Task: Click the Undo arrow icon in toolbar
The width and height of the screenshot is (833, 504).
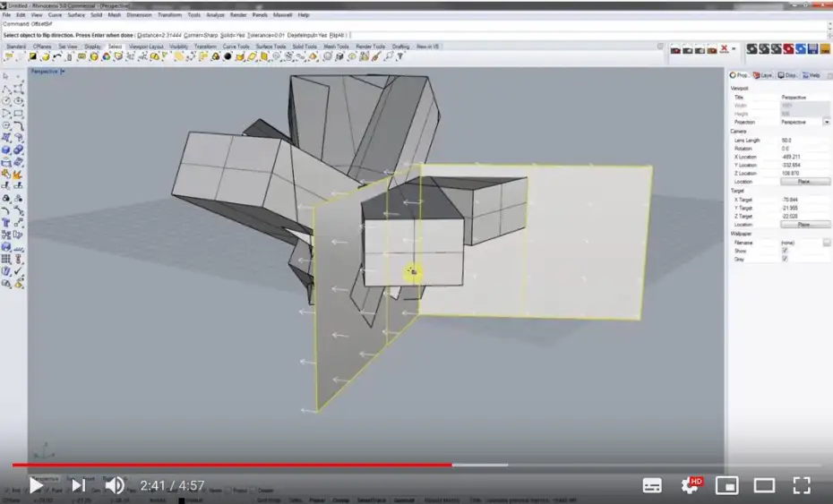Action: [x=56, y=56]
